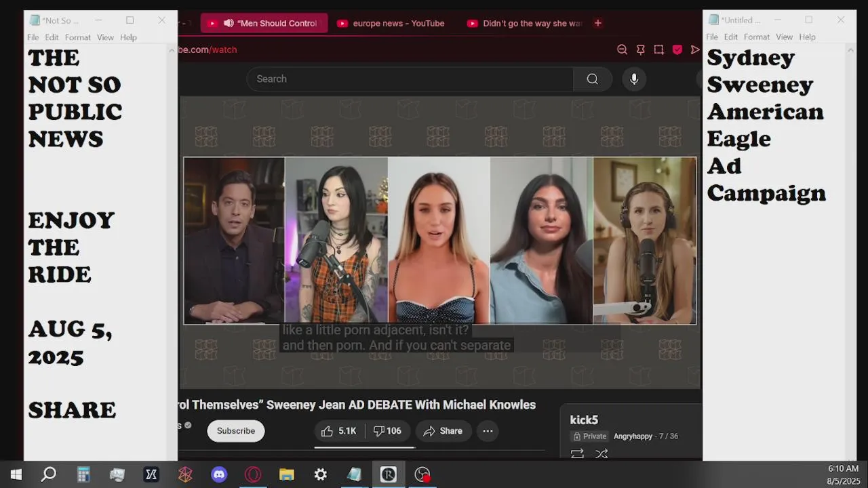Open Format menu in right Untitled Notepad

click(757, 37)
